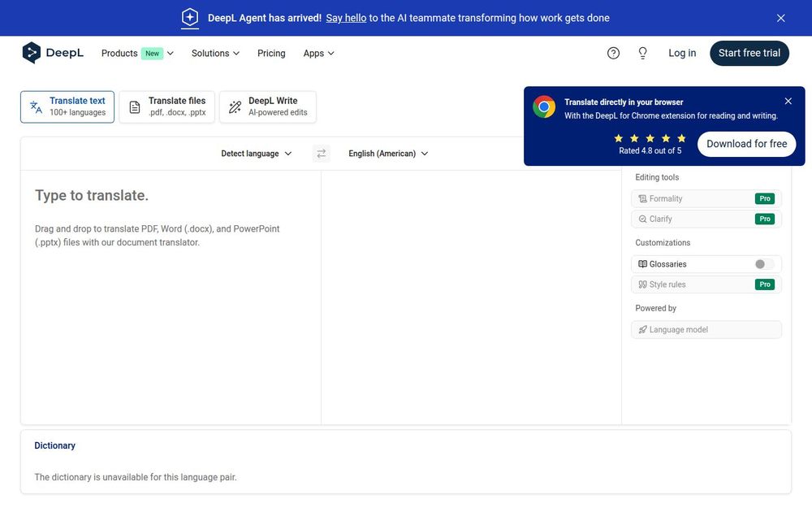Click the Style rules option
Viewport: 812px width, 508px height.
(706, 284)
